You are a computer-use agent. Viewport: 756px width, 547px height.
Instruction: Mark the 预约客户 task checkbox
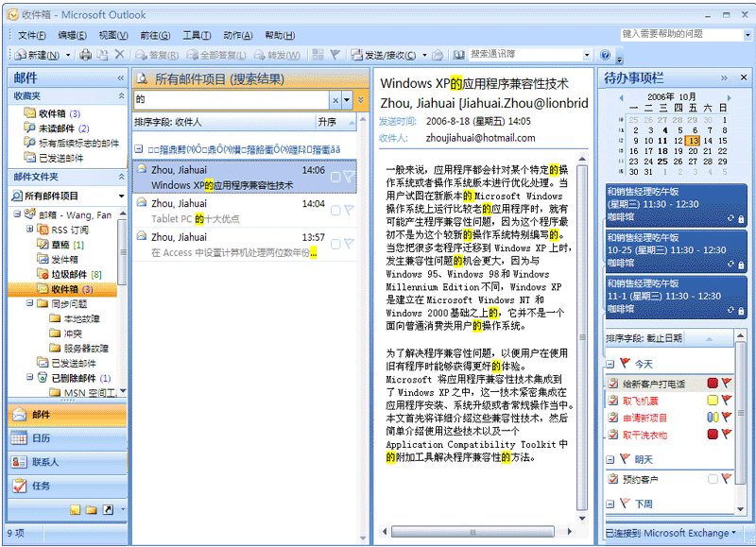pos(713,479)
